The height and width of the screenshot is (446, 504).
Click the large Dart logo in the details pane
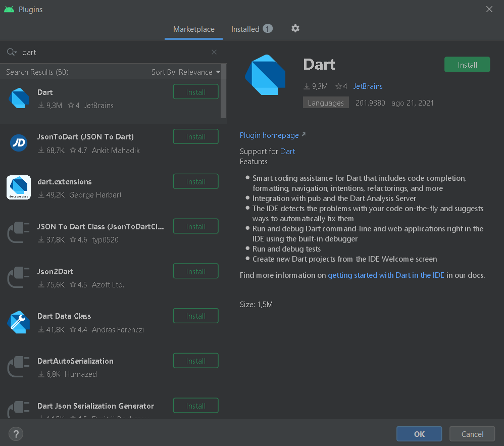tap(265, 75)
